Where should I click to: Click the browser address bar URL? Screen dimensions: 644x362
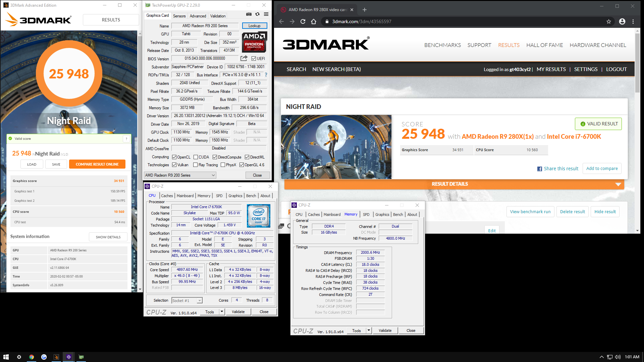point(362,21)
